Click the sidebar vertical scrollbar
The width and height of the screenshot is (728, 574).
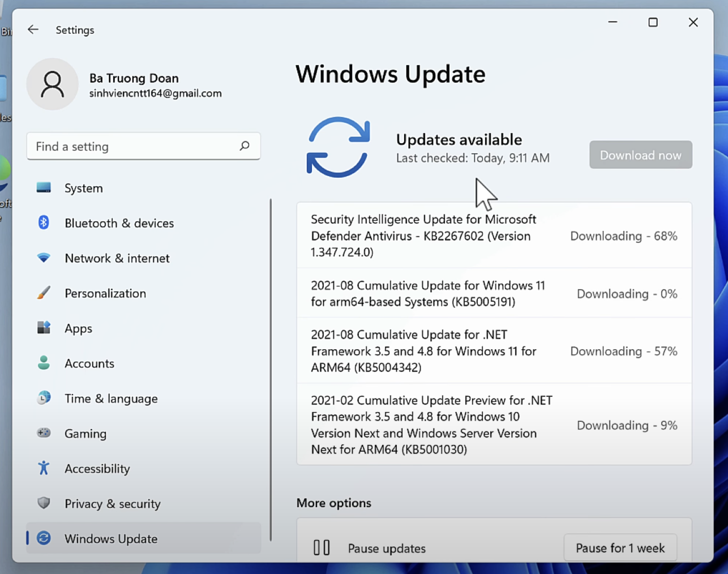click(x=271, y=370)
